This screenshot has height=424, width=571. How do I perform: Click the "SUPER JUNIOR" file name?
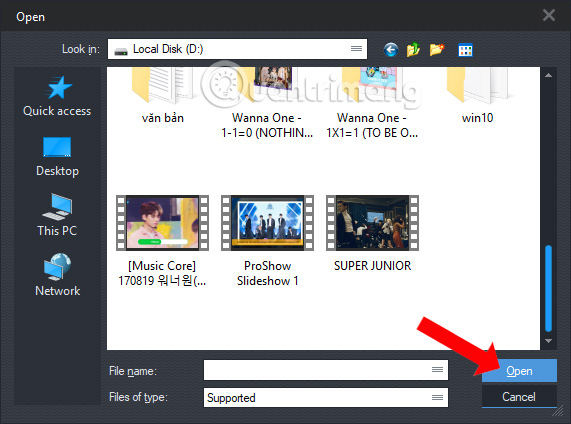tap(372, 266)
